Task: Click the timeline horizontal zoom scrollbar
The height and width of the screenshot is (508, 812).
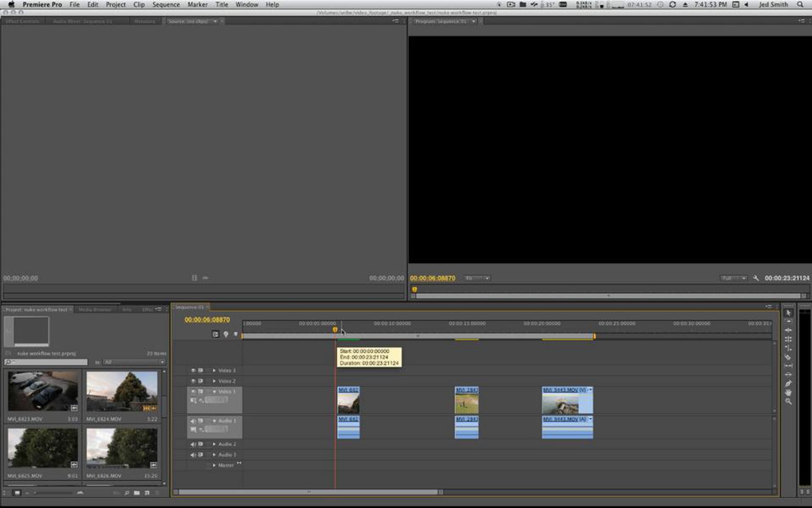Action: (x=308, y=492)
